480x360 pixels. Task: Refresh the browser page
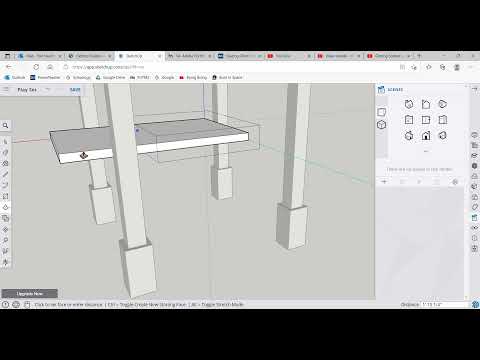click(x=36, y=67)
